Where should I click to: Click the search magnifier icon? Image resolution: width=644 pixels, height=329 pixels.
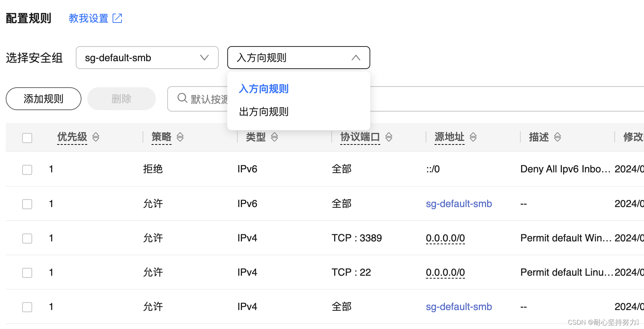click(x=182, y=98)
